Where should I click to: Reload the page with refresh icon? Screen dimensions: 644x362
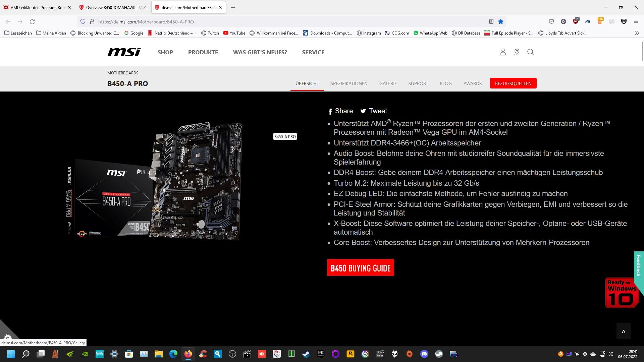coord(32,21)
